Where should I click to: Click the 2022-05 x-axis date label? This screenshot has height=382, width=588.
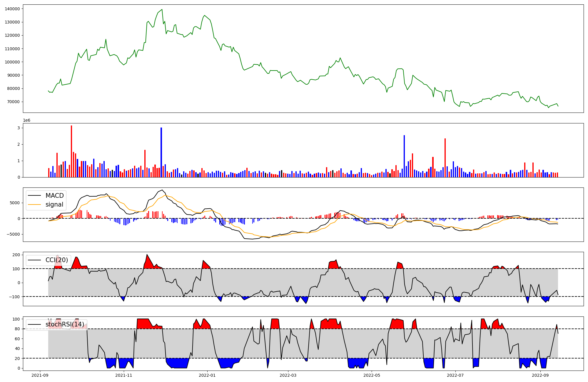point(372,375)
